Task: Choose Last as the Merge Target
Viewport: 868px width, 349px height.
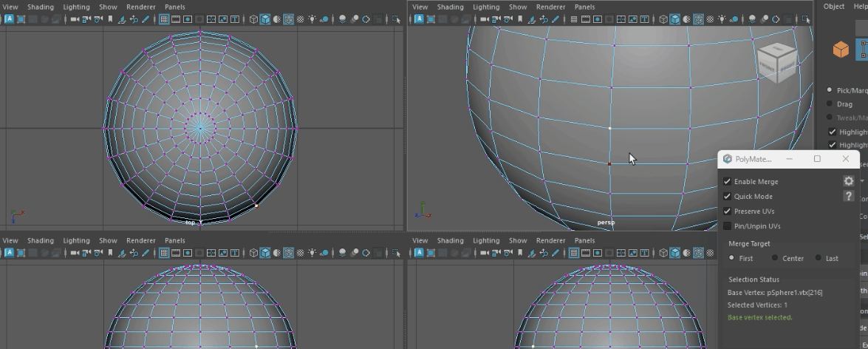Action: pos(819,258)
